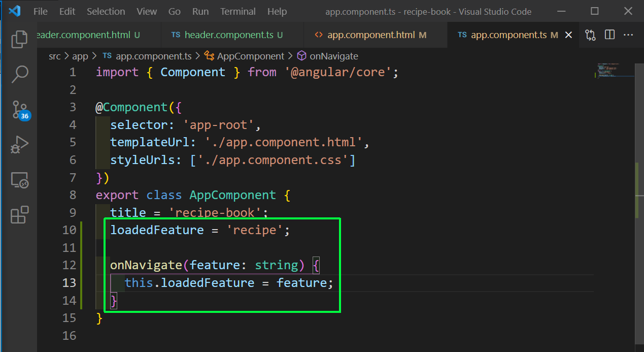Close the app.component.ts tab
The image size is (644, 352).
pos(568,35)
